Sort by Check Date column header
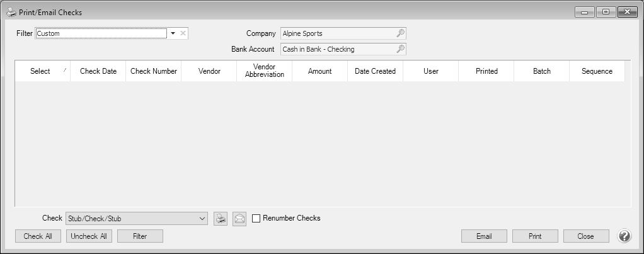 (x=98, y=71)
